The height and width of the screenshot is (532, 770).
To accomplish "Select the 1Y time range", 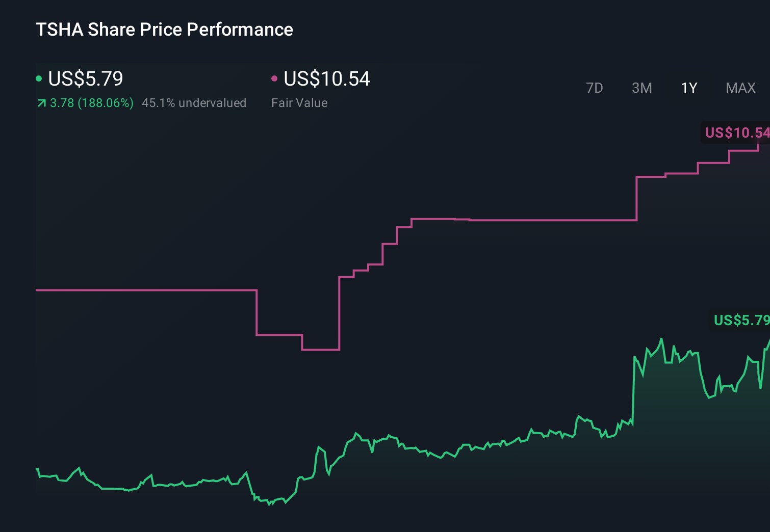I will (x=688, y=88).
